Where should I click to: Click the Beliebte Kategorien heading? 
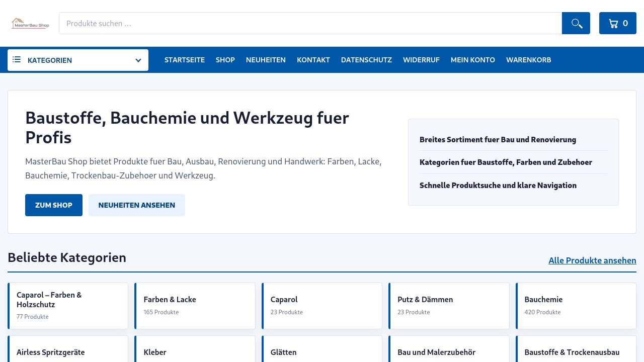67,257
